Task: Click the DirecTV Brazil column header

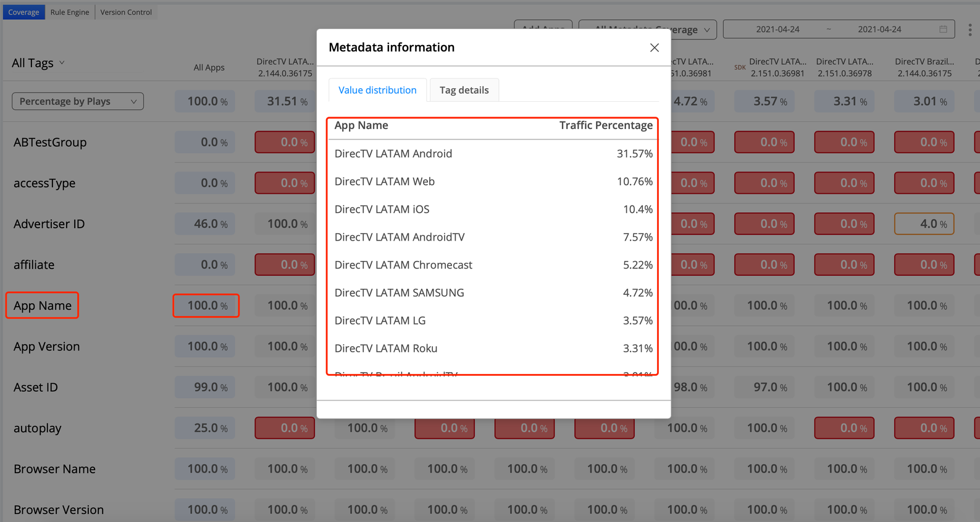Action: click(924, 67)
